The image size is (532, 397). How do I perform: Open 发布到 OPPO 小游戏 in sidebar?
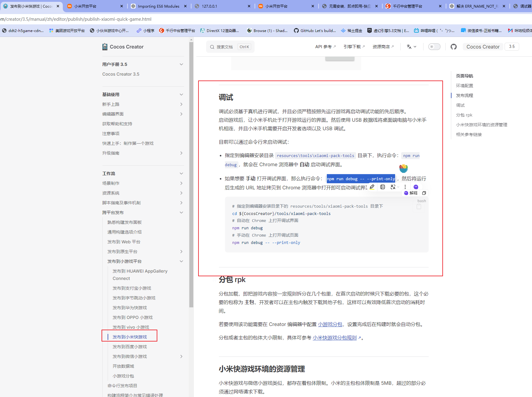click(x=133, y=317)
